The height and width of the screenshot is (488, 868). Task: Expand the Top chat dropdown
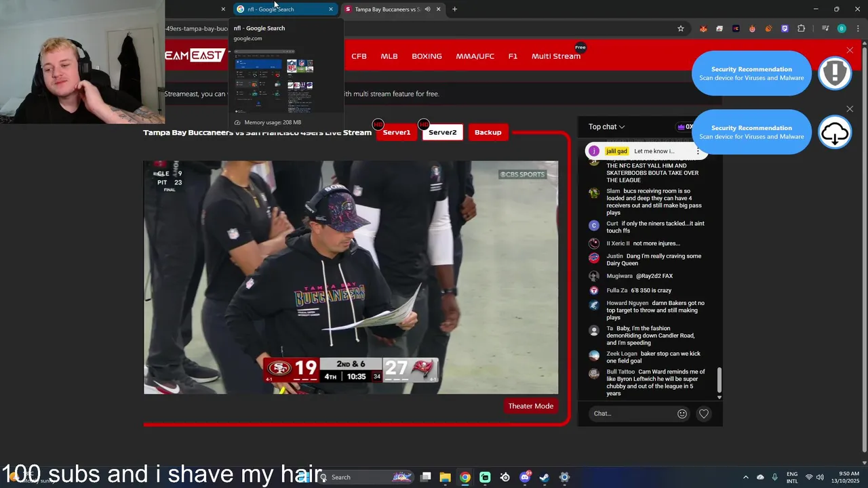(x=606, y=127)
